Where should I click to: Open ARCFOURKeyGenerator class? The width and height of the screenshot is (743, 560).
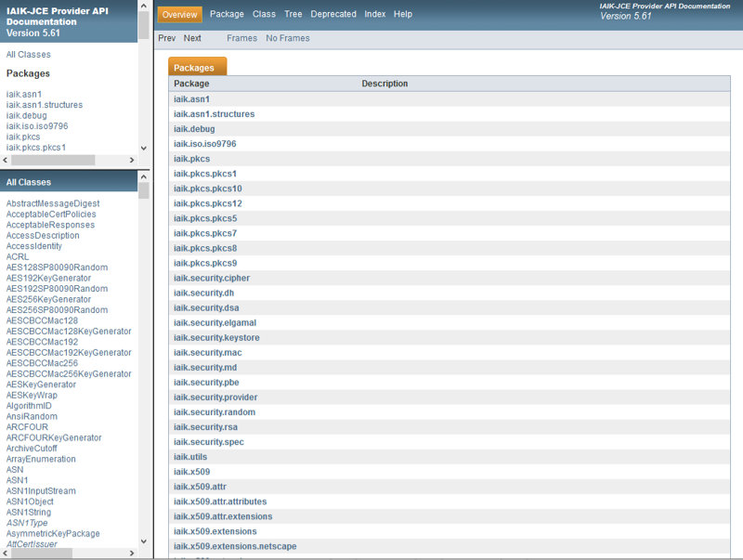coord(54,437)
